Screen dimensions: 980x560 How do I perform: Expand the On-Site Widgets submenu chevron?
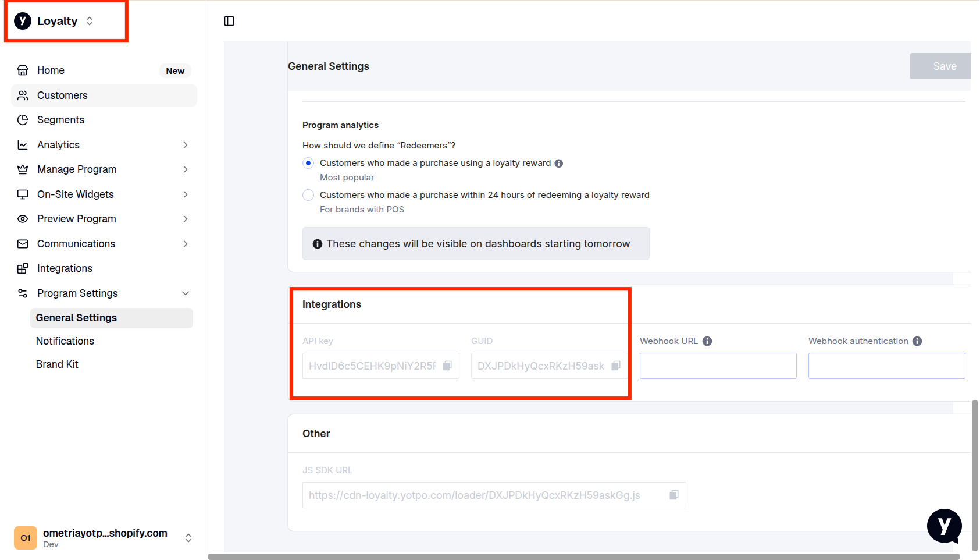pyautogui.click(x=186, y=194)
